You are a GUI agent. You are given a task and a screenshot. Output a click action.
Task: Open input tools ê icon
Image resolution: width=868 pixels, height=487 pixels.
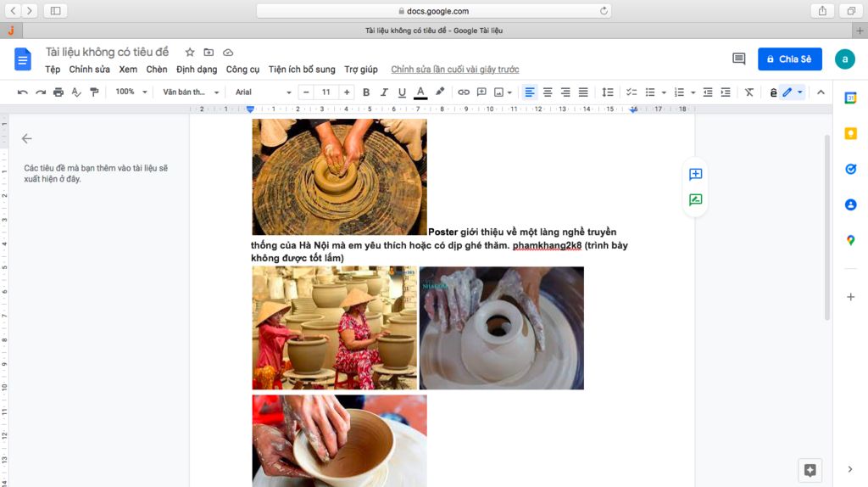click(x=773, y=92)
